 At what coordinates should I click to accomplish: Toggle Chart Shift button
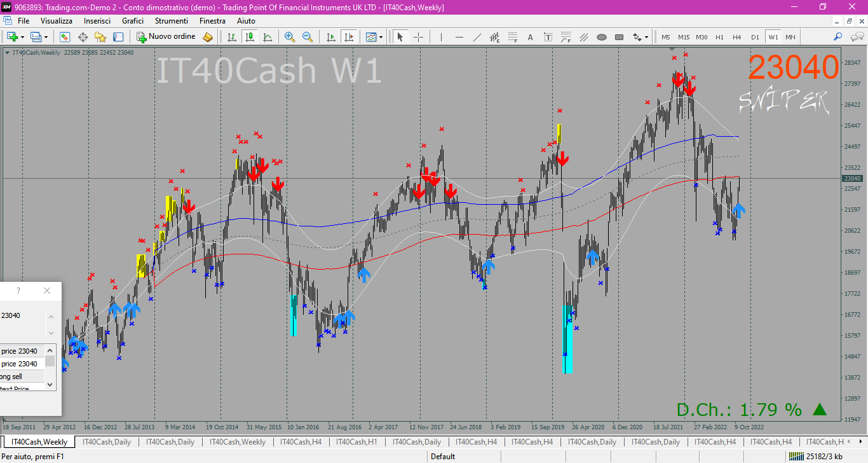(348, 37)
